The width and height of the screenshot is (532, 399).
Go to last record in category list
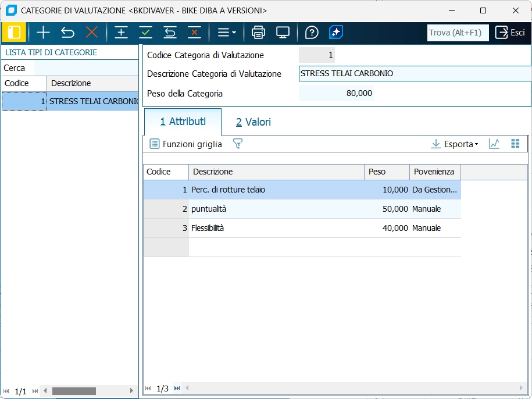click(35, 391)
